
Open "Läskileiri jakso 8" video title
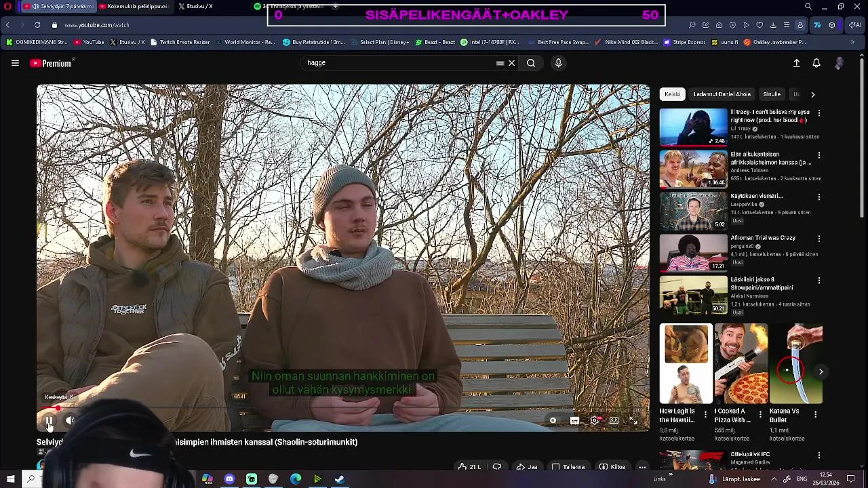[762, 283]
